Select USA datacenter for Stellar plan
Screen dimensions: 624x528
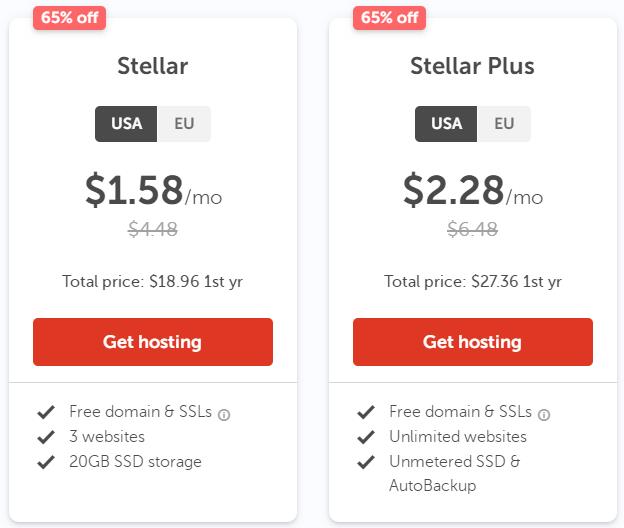(127, 124)
